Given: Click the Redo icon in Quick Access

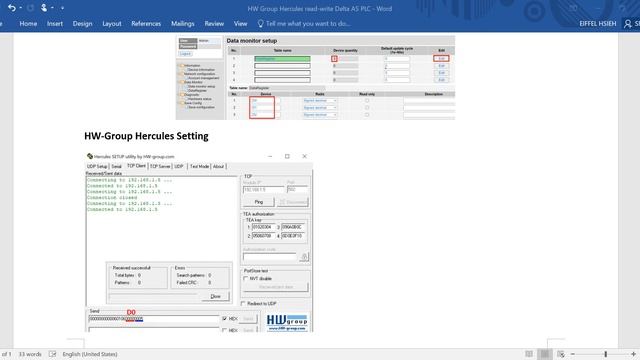Looking at the screenshot, I should point(30,8).
